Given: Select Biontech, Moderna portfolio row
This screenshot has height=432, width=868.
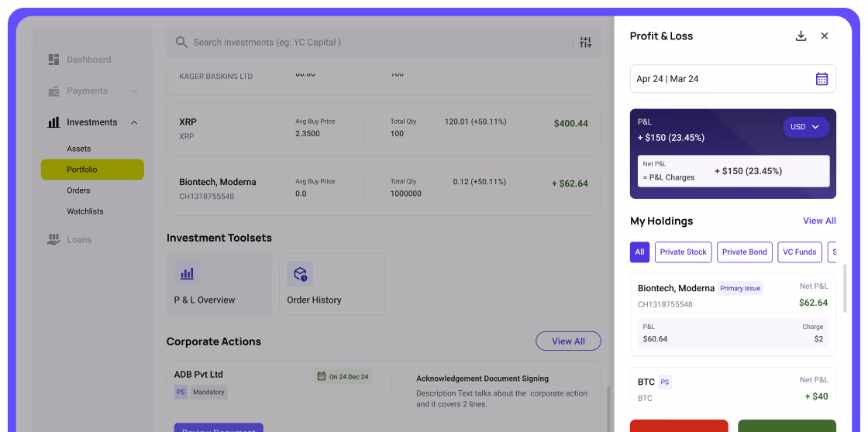Looking at the screenshot, I should (383, 189).
